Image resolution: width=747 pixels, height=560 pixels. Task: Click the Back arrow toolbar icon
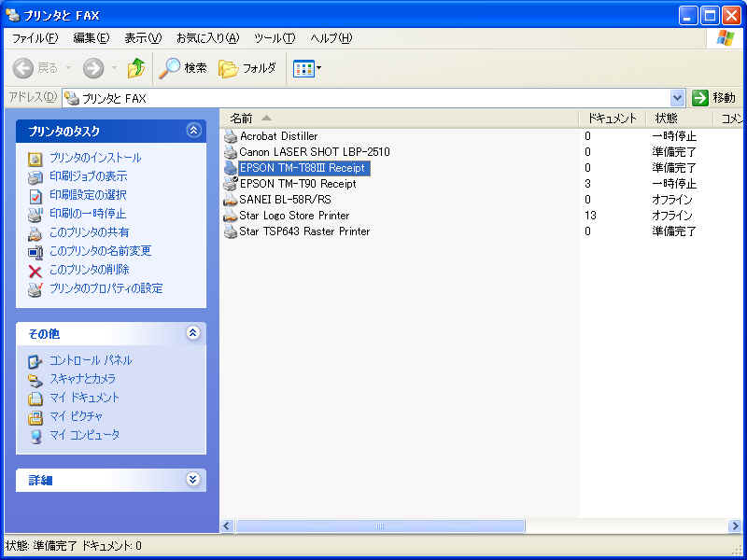click(x=22, y=68)
